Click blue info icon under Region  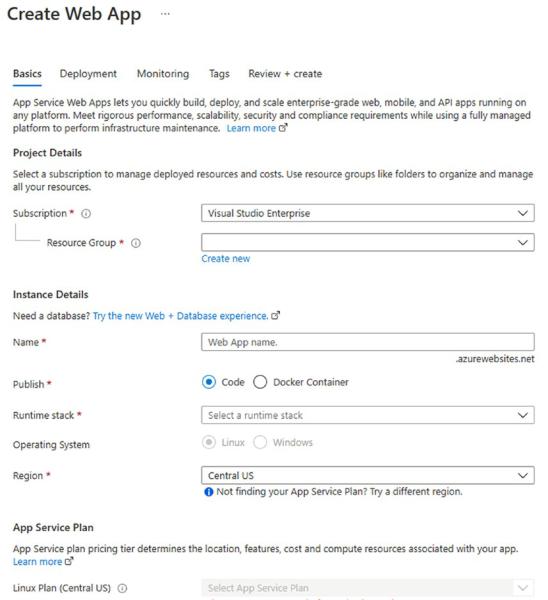tap(209, 492)
